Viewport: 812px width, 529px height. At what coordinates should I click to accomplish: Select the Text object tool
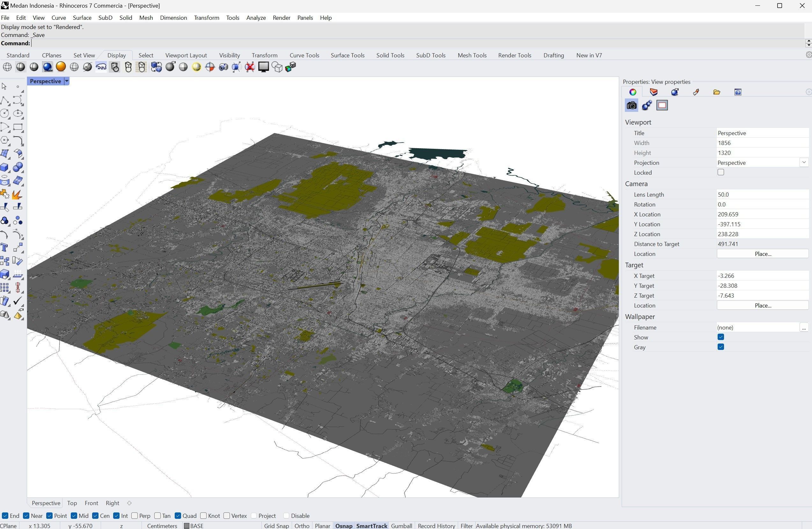coord(5,248)
